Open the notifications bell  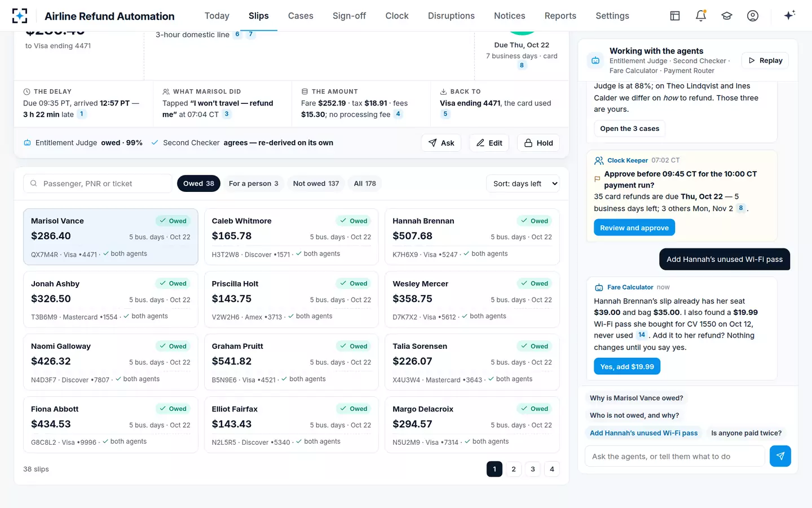(x=701, y=16)
